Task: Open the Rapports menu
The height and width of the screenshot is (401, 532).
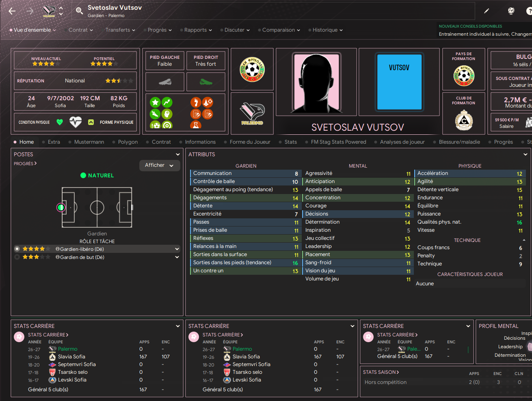Action: [x=197, y=30]
